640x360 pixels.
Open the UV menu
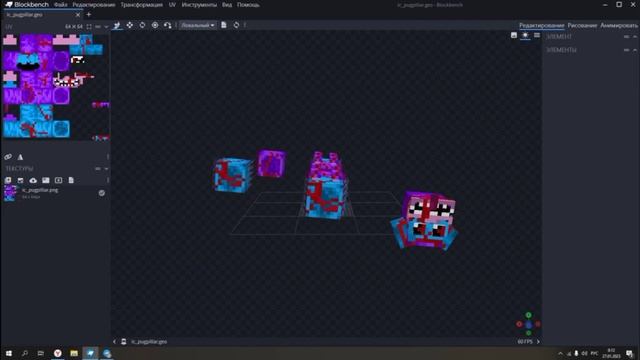pos(172,5)
